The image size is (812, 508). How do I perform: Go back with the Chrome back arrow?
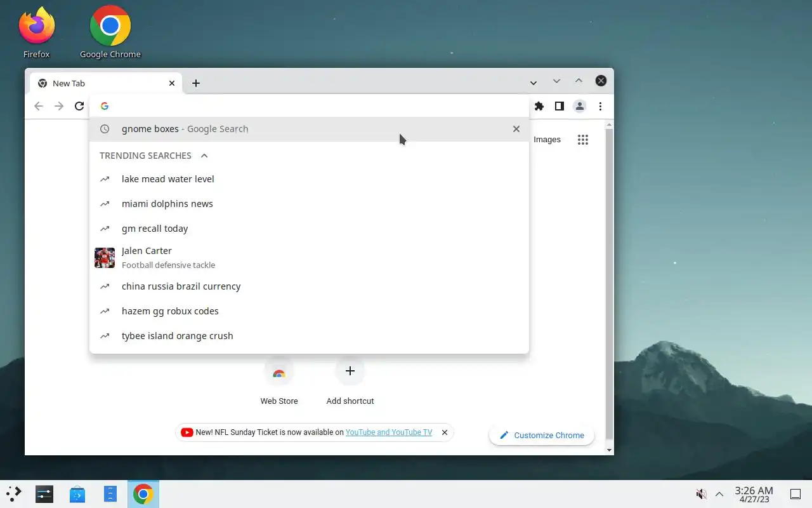pos(39,106)
